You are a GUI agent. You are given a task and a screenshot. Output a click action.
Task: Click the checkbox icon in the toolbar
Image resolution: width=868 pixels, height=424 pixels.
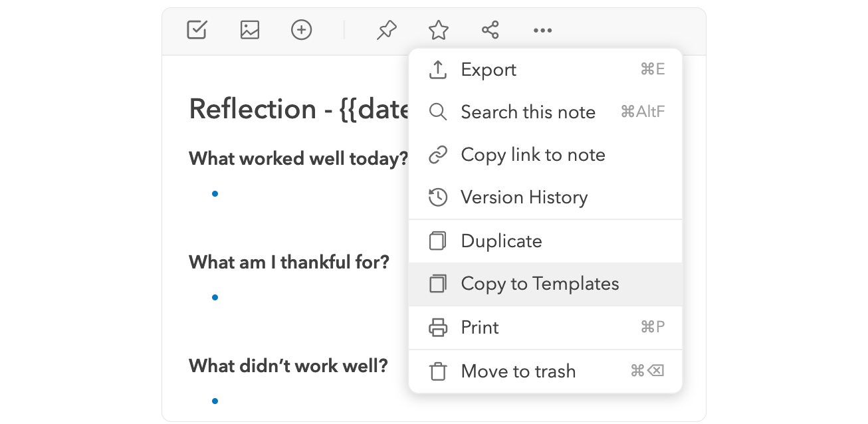click(x=197, y=30)
